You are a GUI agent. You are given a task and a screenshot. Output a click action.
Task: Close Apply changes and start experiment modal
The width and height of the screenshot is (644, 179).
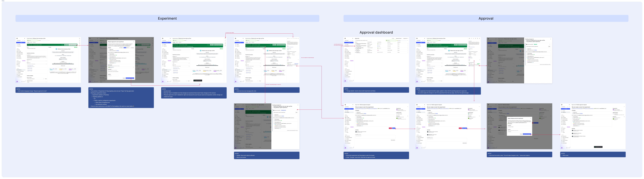pyautogui.click(x=530, y=118)
